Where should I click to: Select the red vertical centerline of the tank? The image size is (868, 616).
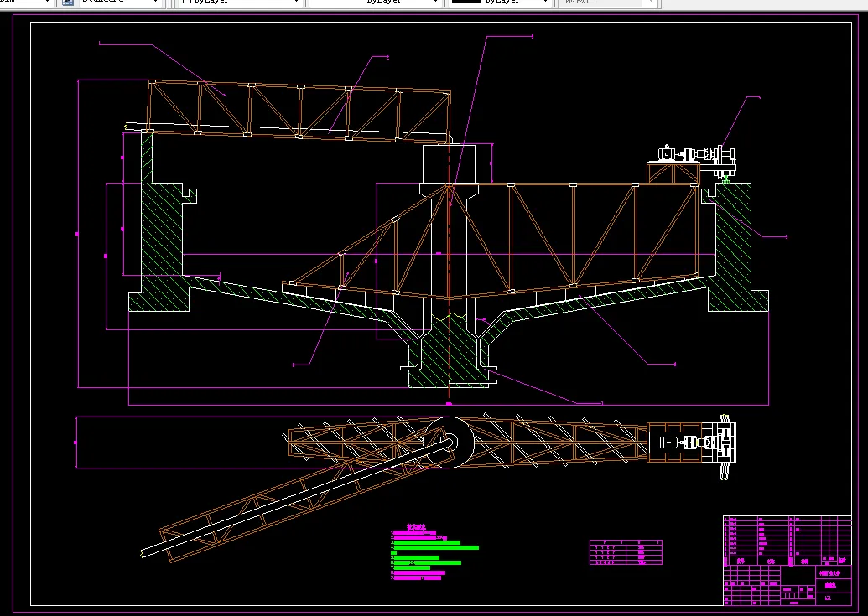(x=449, y=271)
